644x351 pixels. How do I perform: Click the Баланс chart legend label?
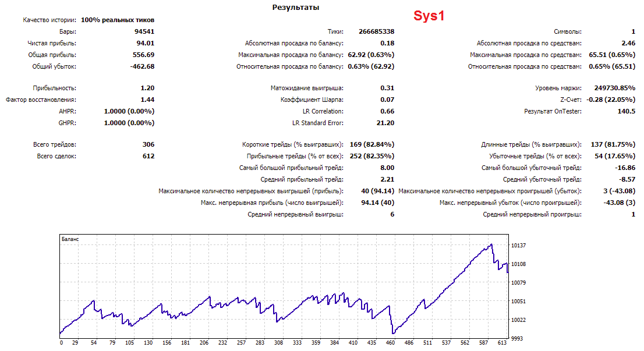[x=70, y=239]
